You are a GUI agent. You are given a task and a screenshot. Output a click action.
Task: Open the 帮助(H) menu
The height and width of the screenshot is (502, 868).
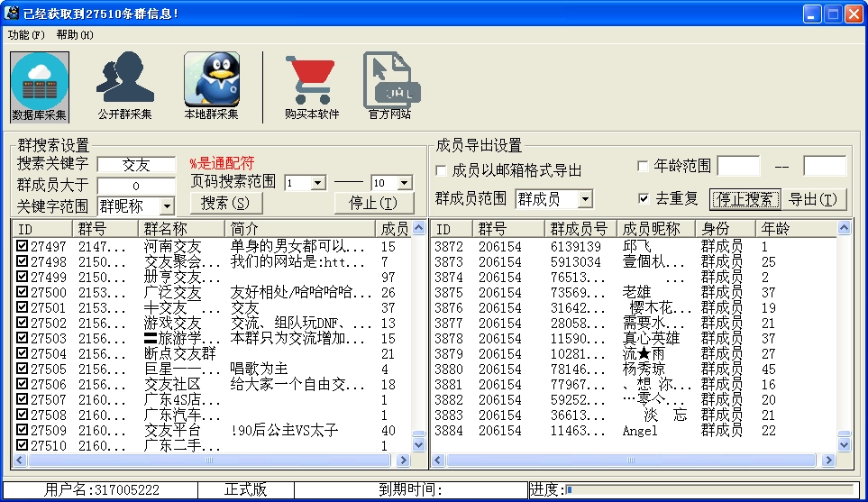tap(75, 35)
